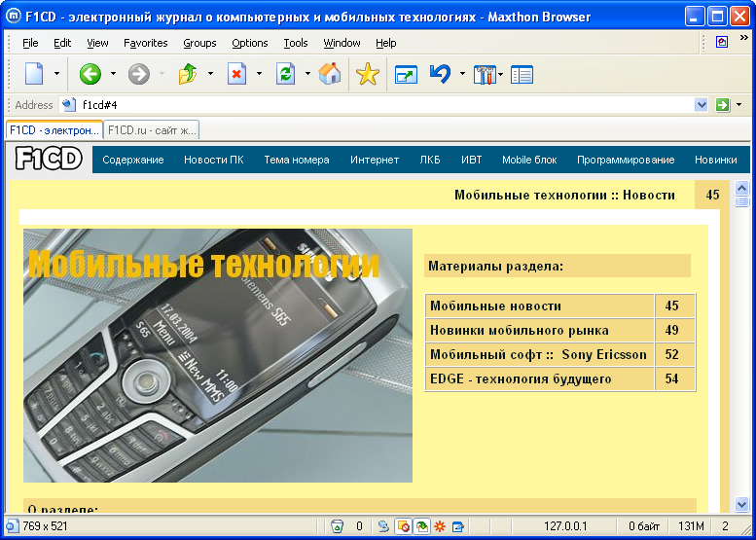The width and height of the screenshot is (756, 540).
Task: Open the Up folder dropdown arrow
Action: click(211, 74)
